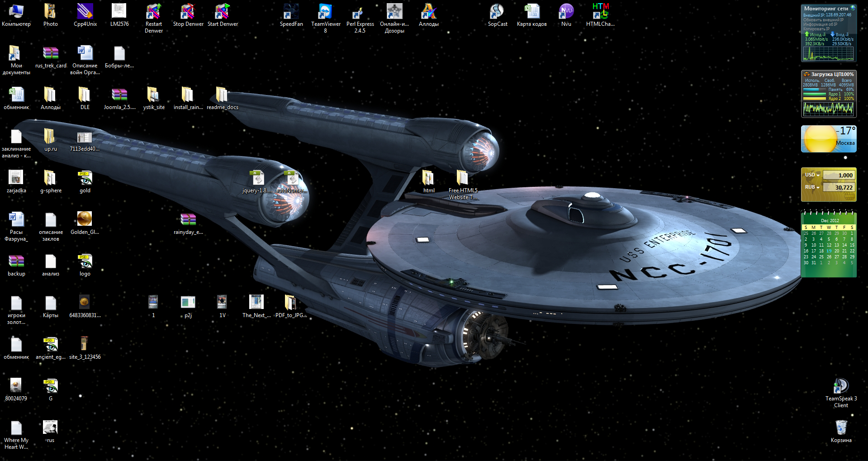
Task: Select day 31 in the calendar
Action: (x=814, y=262)
